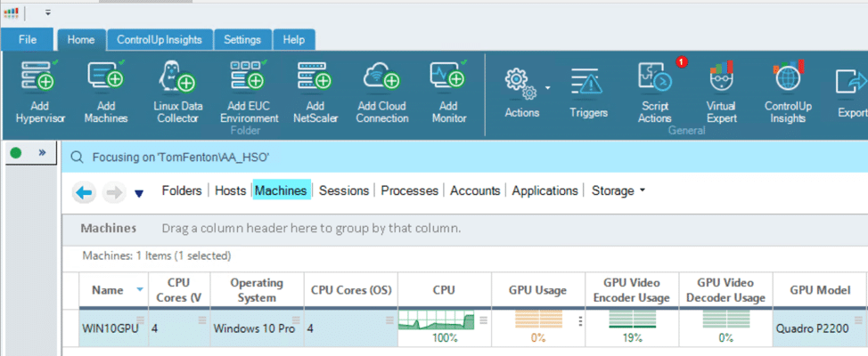Open the Triggers tool
This screenshot has height=356, width=868.
pyautogui.click(x=588, y=93)
